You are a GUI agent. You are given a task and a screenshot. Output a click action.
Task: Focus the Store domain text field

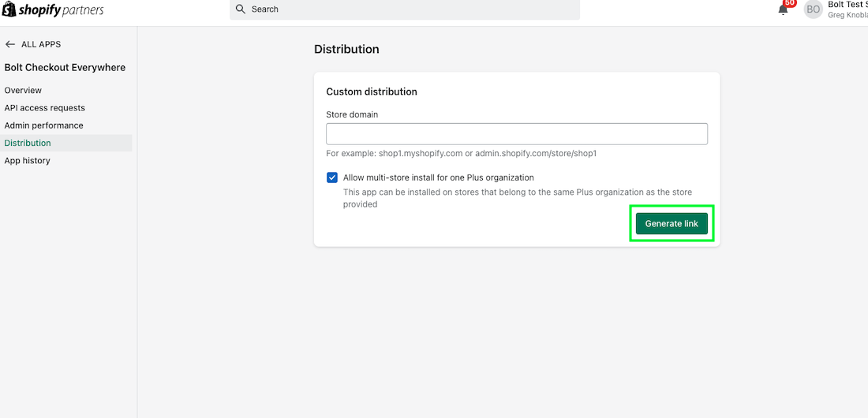pyautogui.click(x=516, y=134)
